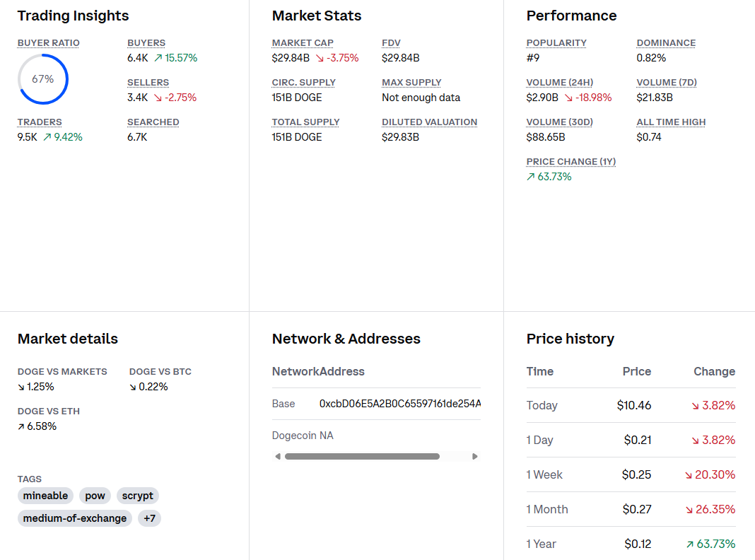Click the horizontal scrollbar thumb below the Base address
The height and width of the screenshot is (560, 755).
(362, 456)
